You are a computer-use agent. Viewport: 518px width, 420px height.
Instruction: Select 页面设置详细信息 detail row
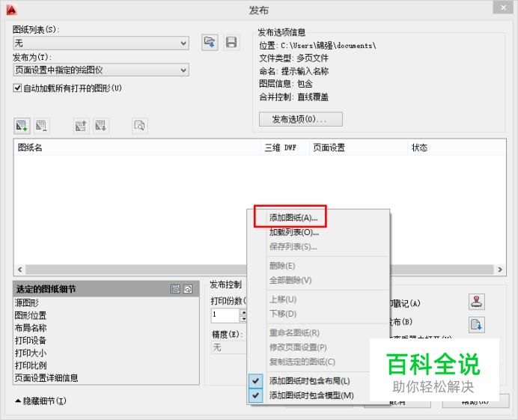(x=46, y=378)
